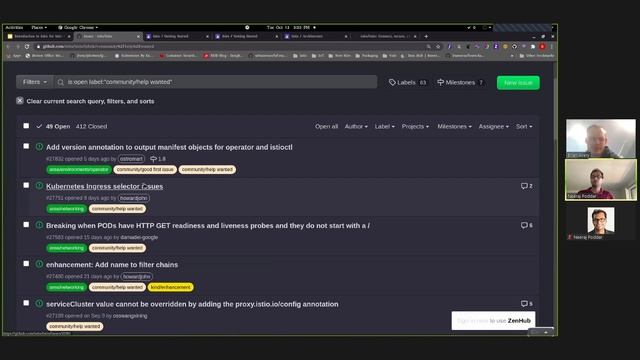640x360 pixels.
Task: Click 'community/good first issue' label on first issue
Action: click(145, 169)
